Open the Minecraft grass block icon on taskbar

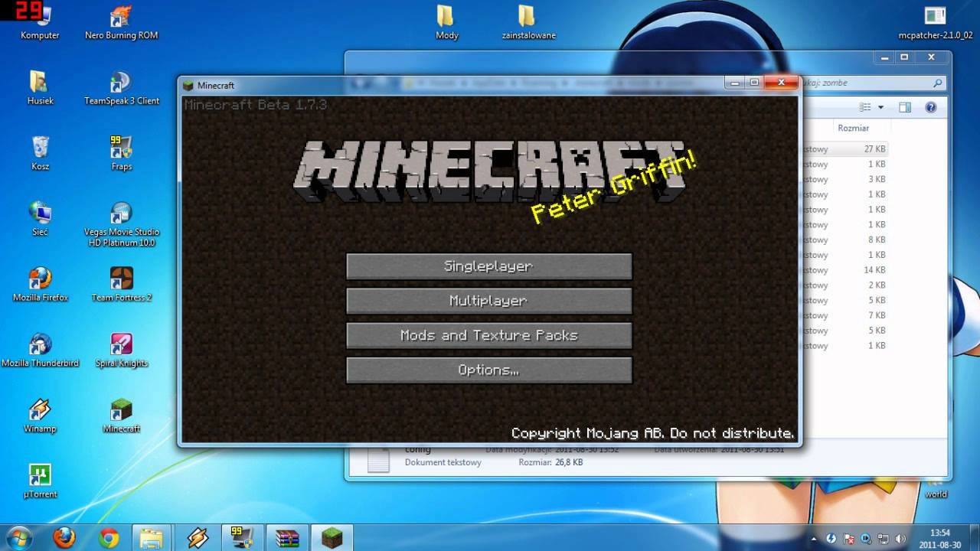pos(332,538)
